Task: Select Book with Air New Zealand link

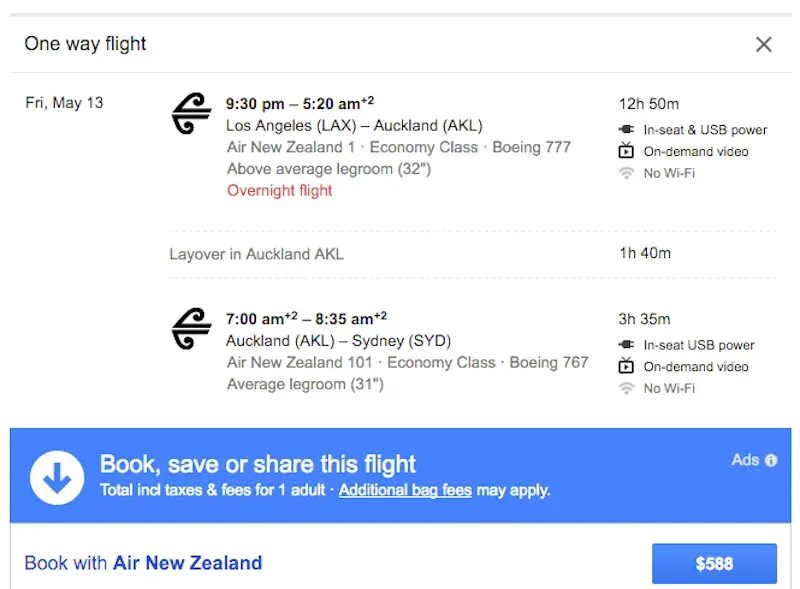Action: tap(143, 563)
